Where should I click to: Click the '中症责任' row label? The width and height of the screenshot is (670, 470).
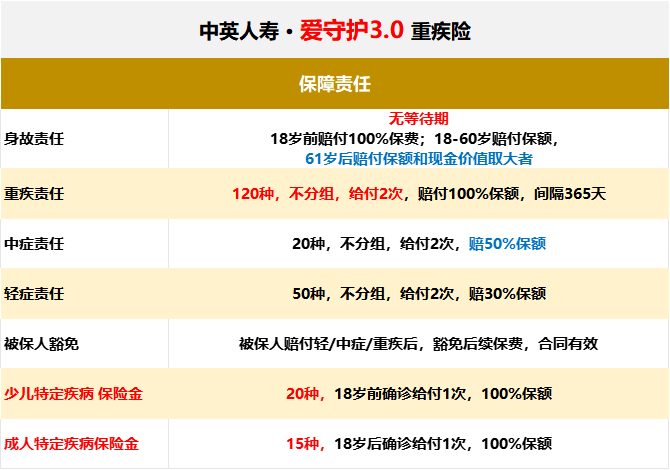pos(34,244)
